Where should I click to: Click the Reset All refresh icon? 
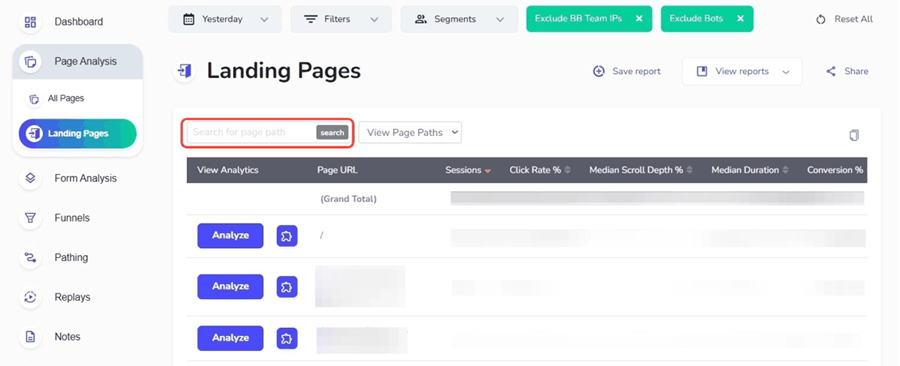coord(820,20)
